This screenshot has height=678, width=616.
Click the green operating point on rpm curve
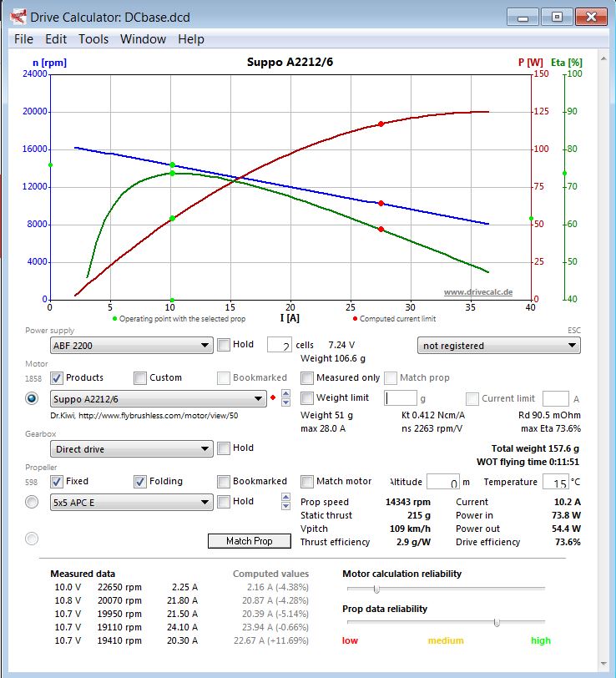(x=172, y=165)
